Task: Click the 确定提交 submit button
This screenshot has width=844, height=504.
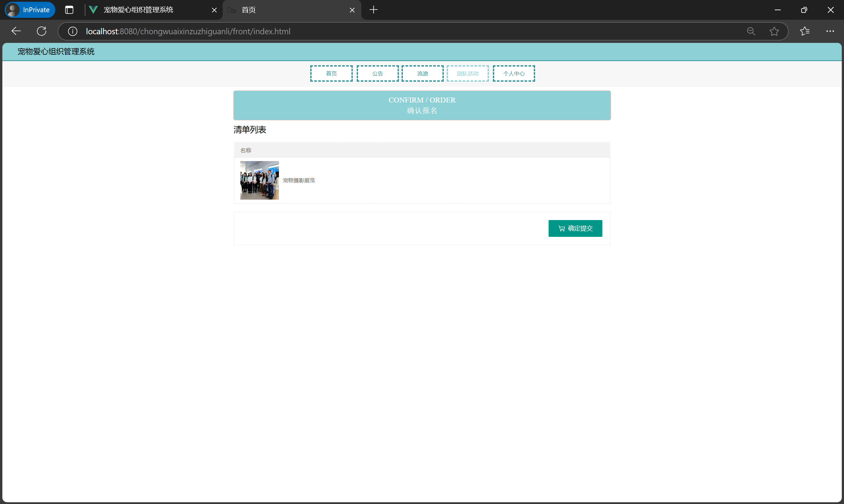Action: pos(575,228)
